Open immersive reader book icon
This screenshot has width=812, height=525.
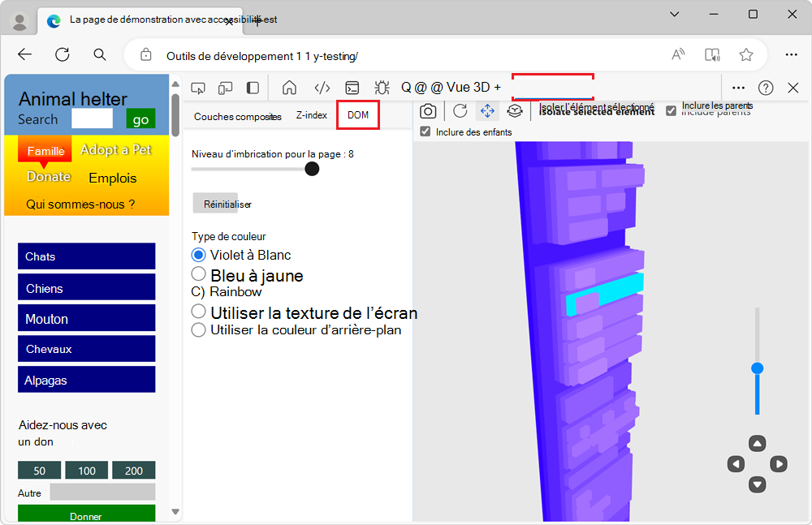712,54
